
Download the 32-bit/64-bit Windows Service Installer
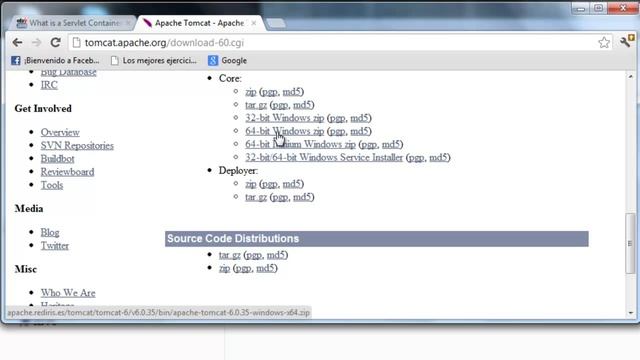pyautogui.click(x=324, y=158)
